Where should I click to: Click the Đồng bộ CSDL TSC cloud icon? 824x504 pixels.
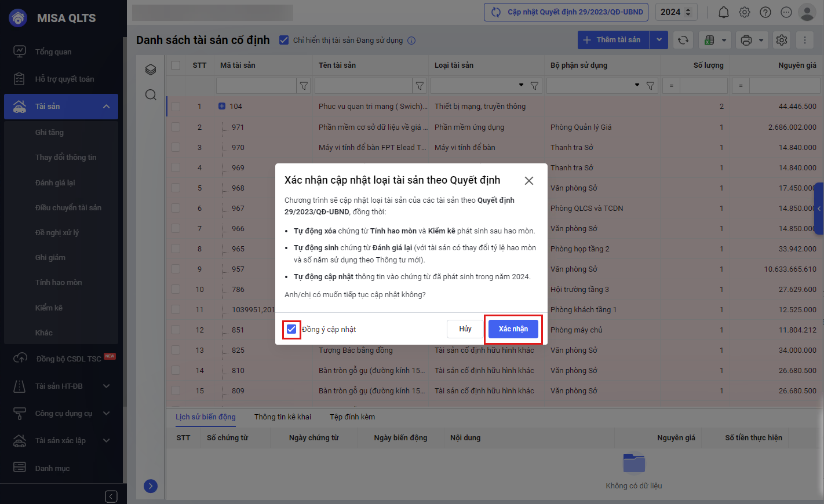20,359
